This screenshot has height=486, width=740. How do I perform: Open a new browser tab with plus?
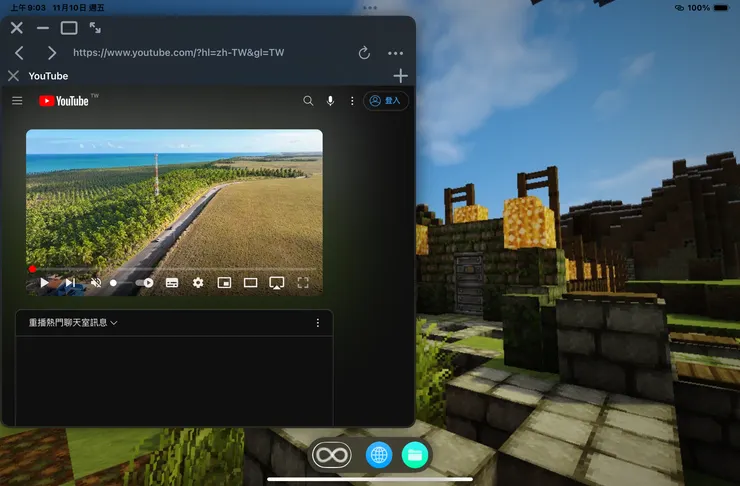click(400, 75)
